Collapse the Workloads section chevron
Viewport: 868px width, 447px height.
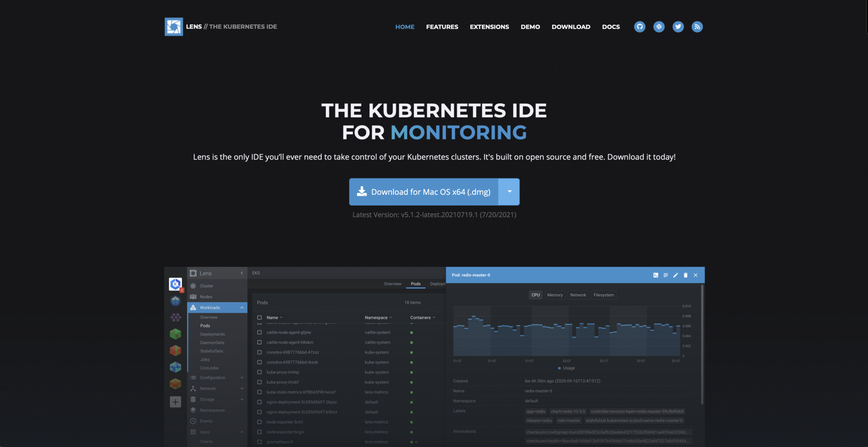(x=242, y=307)
